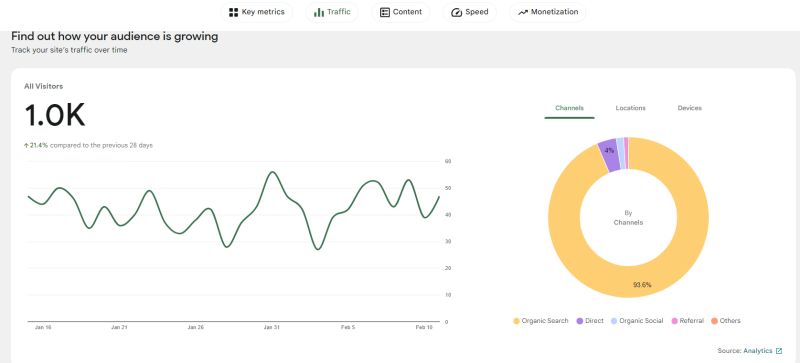This screenshot has height=363, width=800.
Task: Toggle Organic Social legend entry
Action: pos(637,321)
